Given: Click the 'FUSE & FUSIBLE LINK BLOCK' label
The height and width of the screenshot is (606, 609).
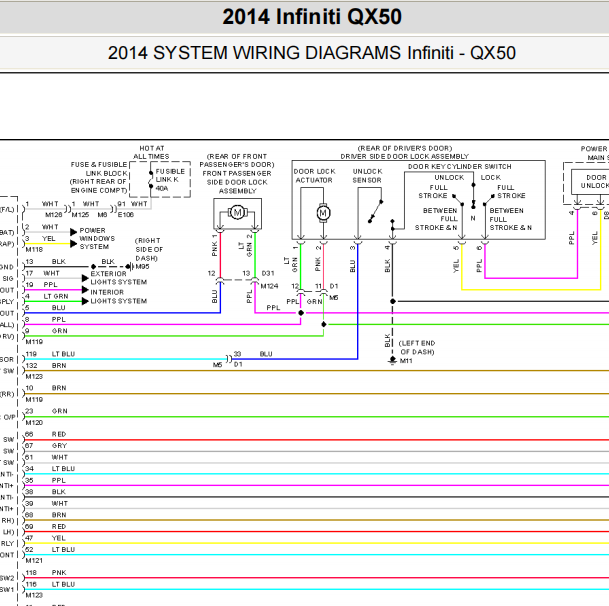Looking at the screenshot, I should tap(99, 169).
